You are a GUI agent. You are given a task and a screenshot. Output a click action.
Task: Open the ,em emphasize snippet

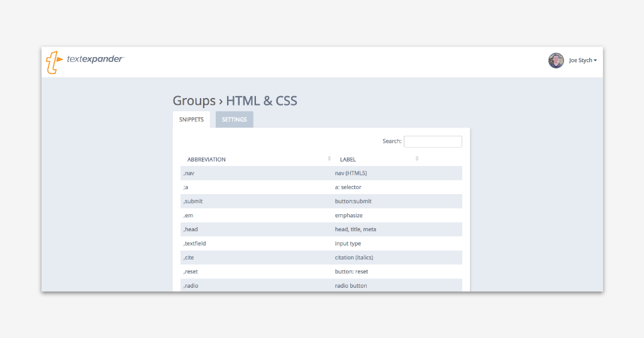pyautogui.click(x=321, y=215)
